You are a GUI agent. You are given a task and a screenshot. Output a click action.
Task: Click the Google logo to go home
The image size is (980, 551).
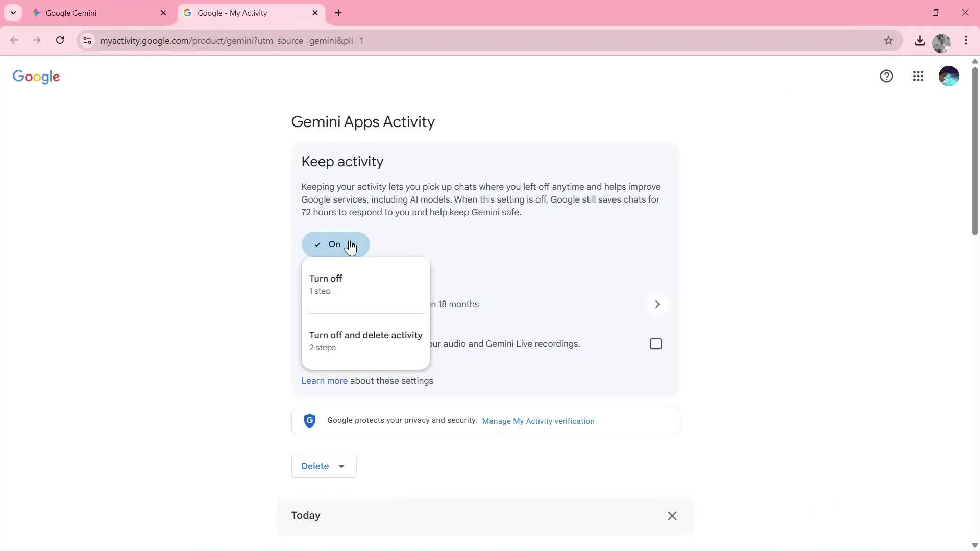(x=36, y=77)
